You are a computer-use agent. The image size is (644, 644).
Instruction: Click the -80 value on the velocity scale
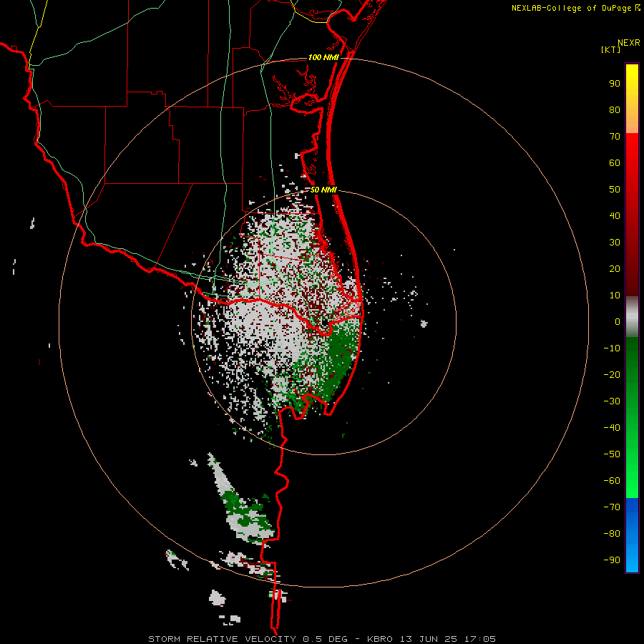(612, 534)
